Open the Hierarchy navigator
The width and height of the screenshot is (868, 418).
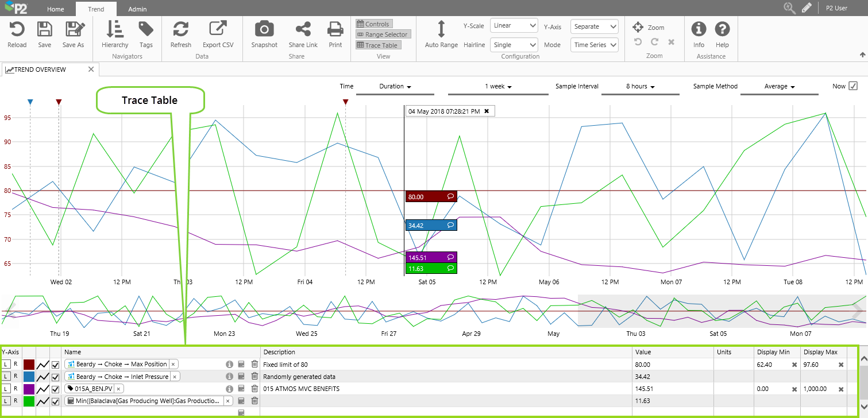pyautogui.click(x=115, y=29)
